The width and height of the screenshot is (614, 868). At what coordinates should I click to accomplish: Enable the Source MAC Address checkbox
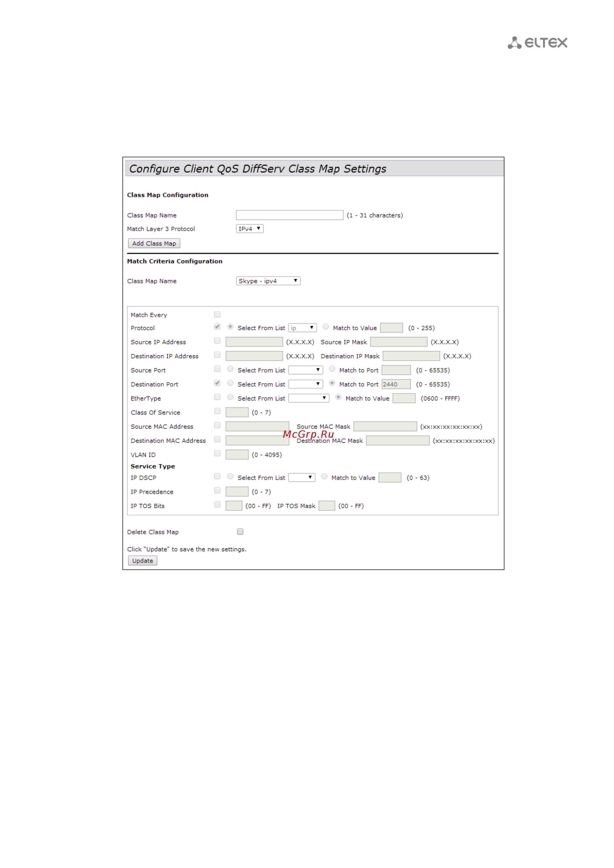pos(217,425)
